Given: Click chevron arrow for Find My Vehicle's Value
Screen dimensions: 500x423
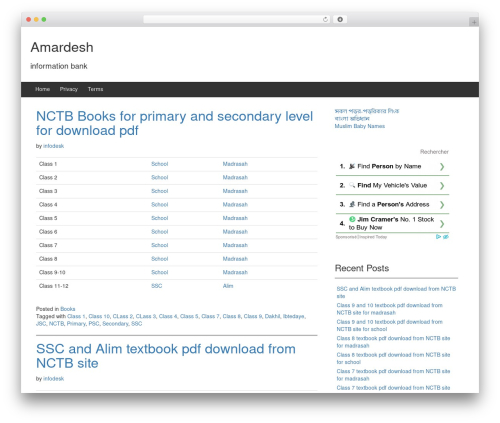Looking at the screenshot, I should (x=442, y=185).
